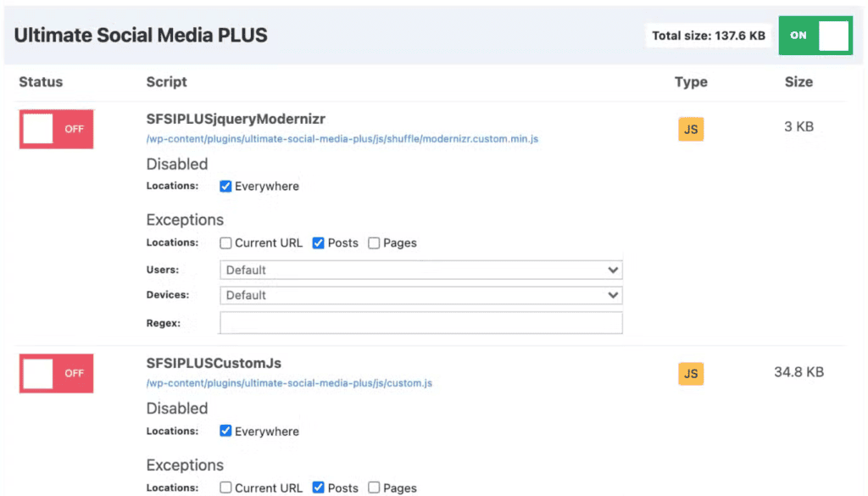Turn on the SFSIPLUSjqueryModernizr status toggle

56,129
